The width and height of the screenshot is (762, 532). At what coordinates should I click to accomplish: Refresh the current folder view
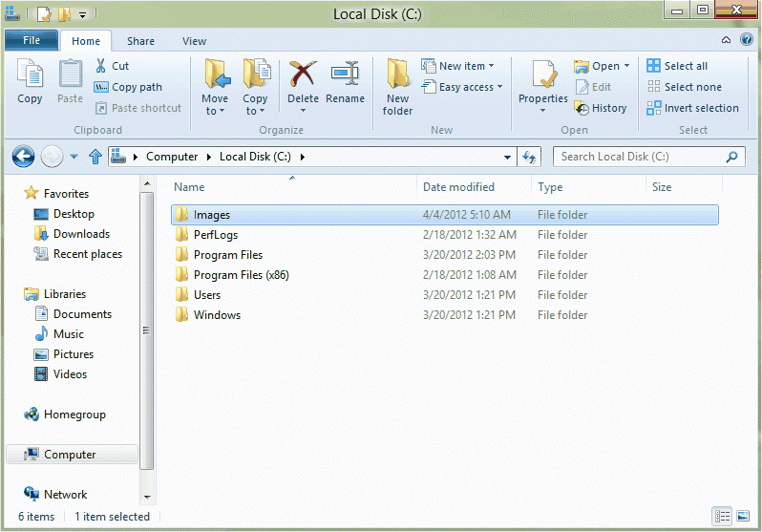coord(531,157)
